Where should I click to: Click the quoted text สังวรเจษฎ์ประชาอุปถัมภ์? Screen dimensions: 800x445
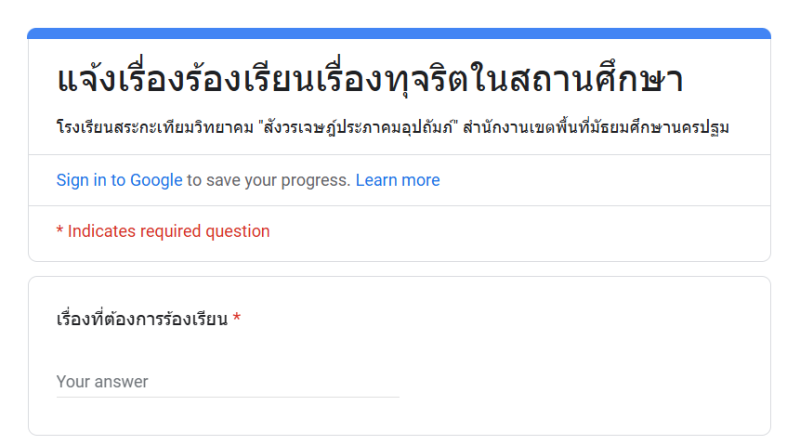[x=358, y=127]
